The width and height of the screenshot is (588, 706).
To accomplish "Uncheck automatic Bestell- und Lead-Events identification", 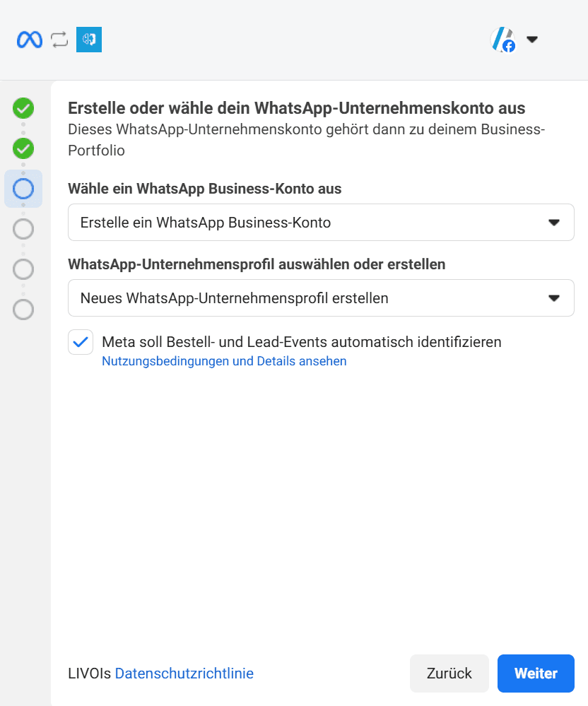I will pos(80,341).
